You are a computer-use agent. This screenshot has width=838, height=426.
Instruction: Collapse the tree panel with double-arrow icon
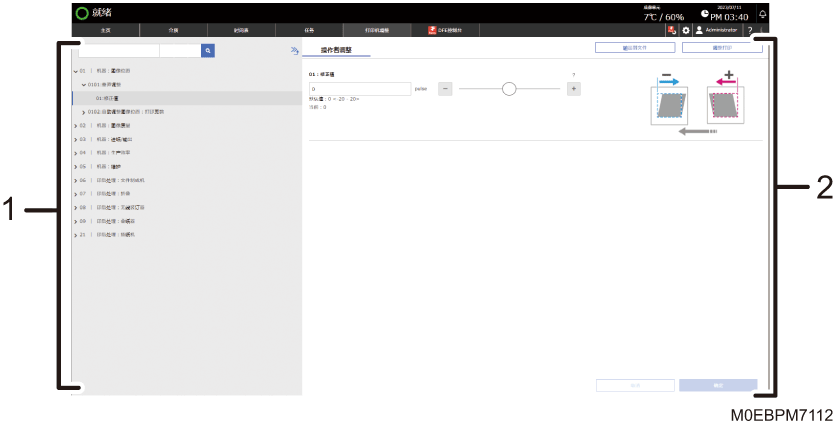click(294, 51)
